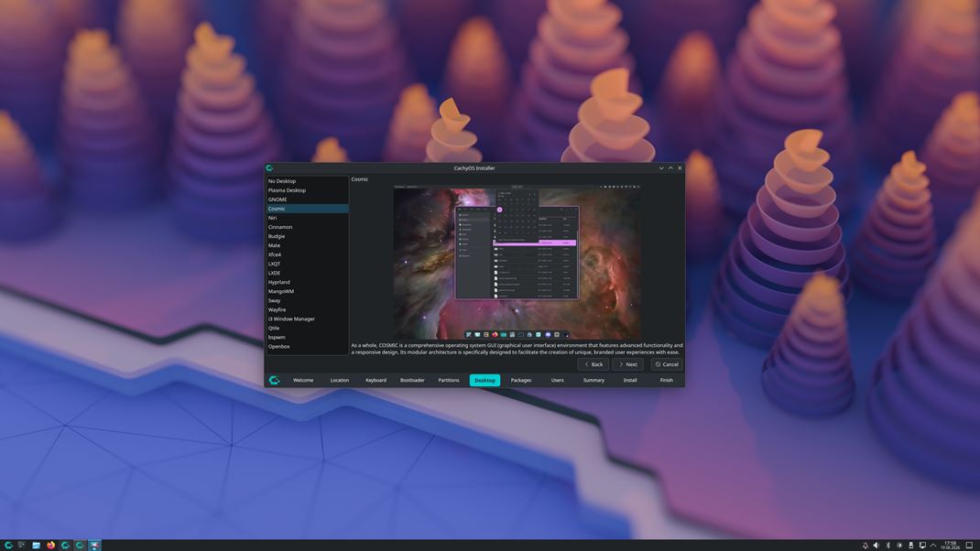Open the volume control in tray

pyautogui.click(x=877, y=546)
